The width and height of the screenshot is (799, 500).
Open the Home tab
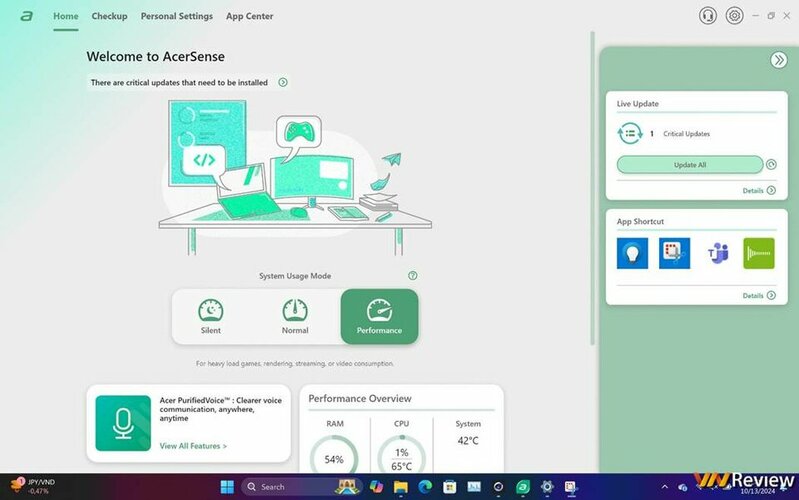click(66, 16)
